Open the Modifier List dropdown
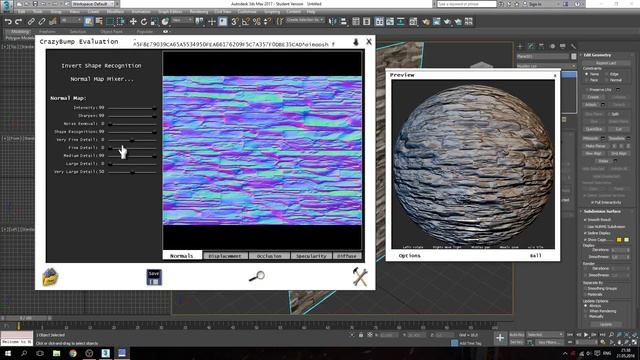The height and width of the screenshot is (360, 640). 546,65
